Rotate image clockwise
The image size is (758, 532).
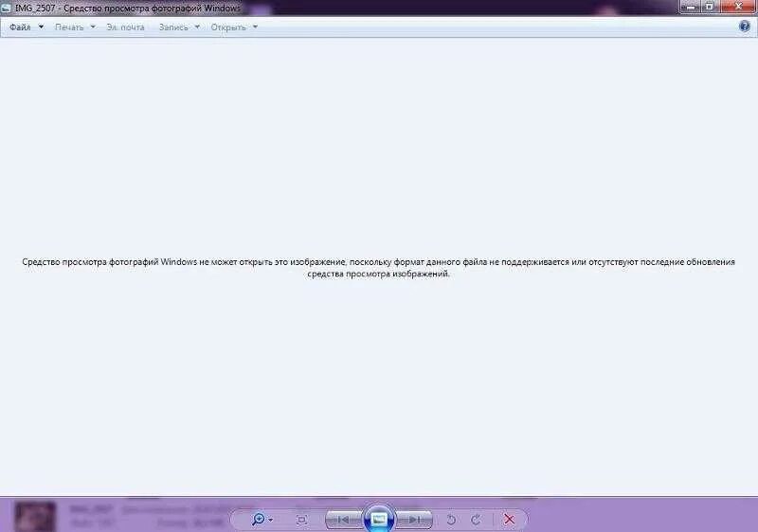click(x=476, y=520)
